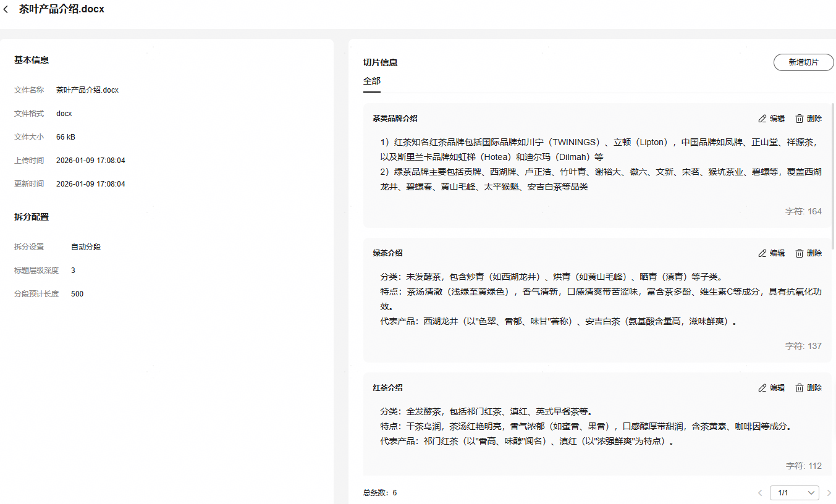
Task: Edit the 绿茶介绍 slice
Action: (x=771, y=253)
